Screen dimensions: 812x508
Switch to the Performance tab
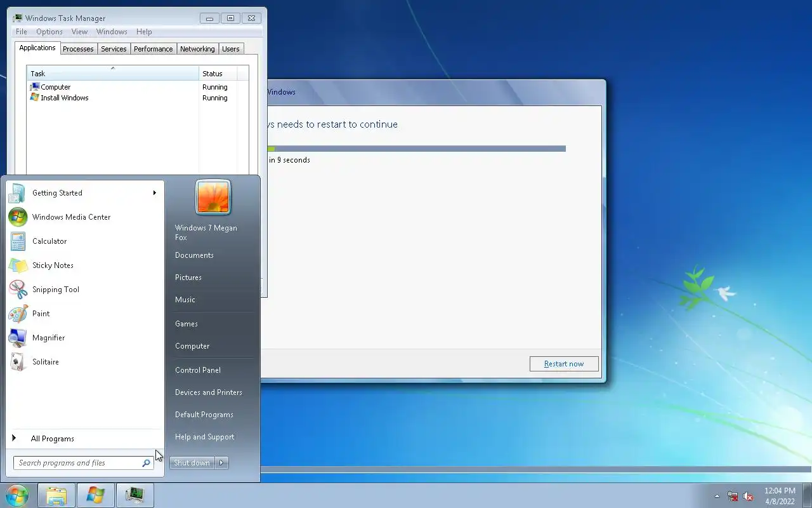(153, 49)
